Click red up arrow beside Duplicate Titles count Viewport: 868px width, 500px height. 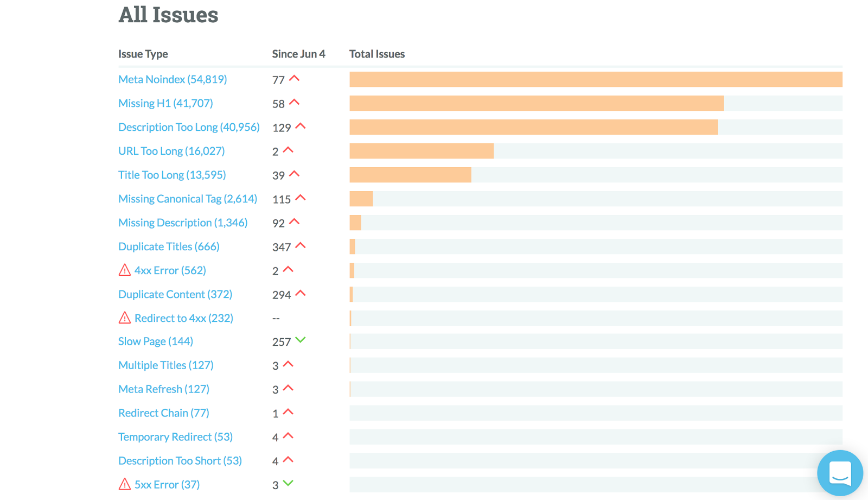coord(301,246)
